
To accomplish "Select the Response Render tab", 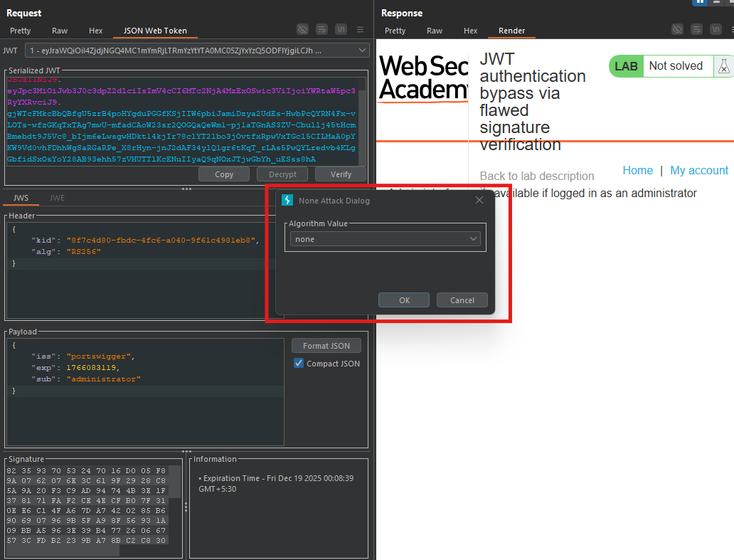I will 511,31.
